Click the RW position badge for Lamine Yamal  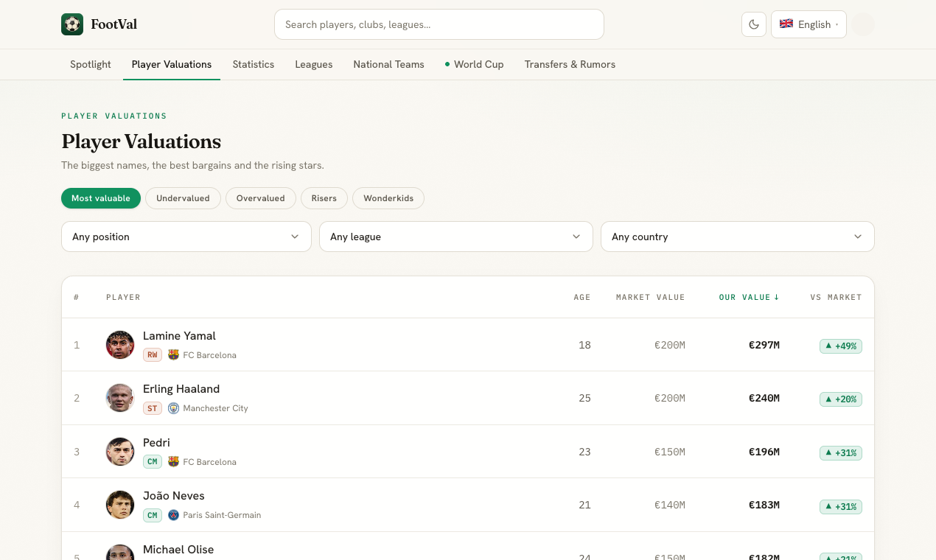[153, 354]
